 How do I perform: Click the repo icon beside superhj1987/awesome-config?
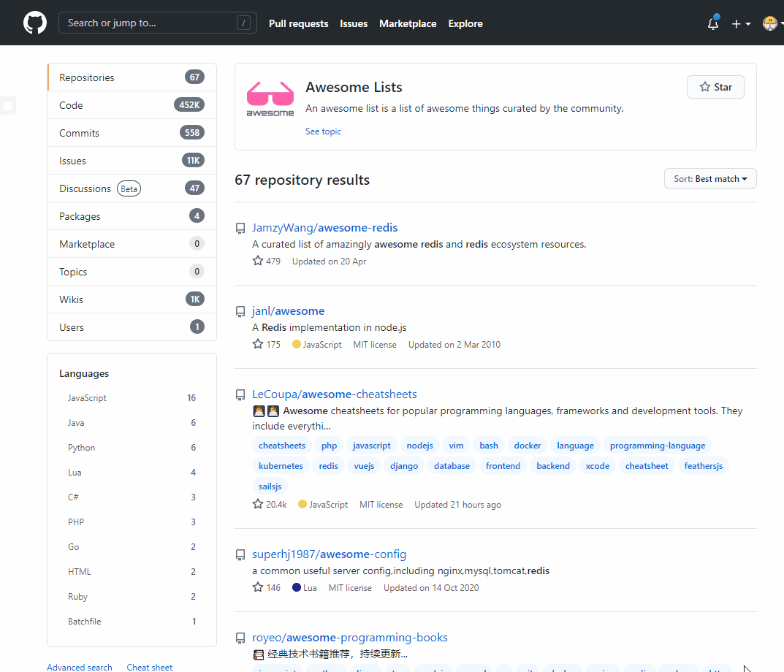coord(240,555)
